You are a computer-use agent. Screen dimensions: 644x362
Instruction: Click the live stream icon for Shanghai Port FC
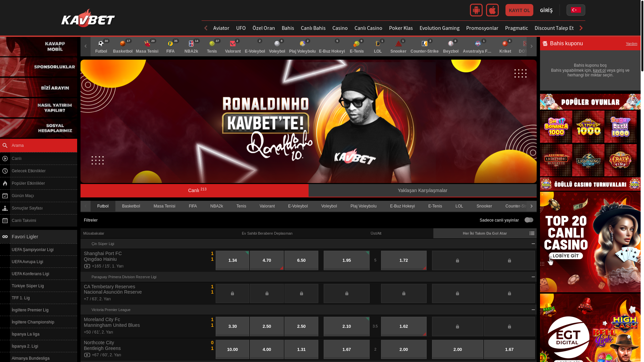click(87, 266)
